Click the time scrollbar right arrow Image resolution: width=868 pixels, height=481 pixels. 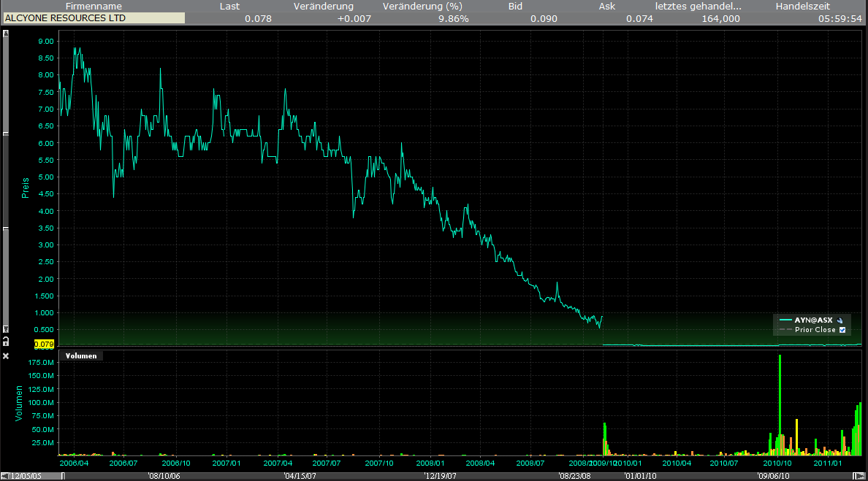[863, 476]
